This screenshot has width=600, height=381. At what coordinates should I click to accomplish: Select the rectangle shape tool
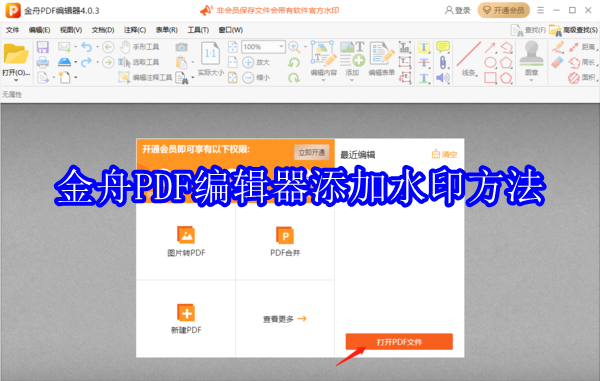(490, 78)
